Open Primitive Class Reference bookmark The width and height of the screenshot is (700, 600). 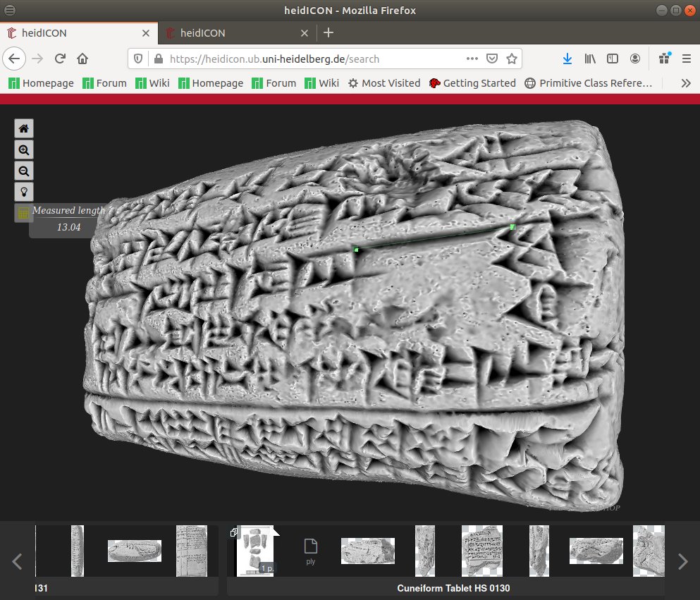(x=589, y=83)
